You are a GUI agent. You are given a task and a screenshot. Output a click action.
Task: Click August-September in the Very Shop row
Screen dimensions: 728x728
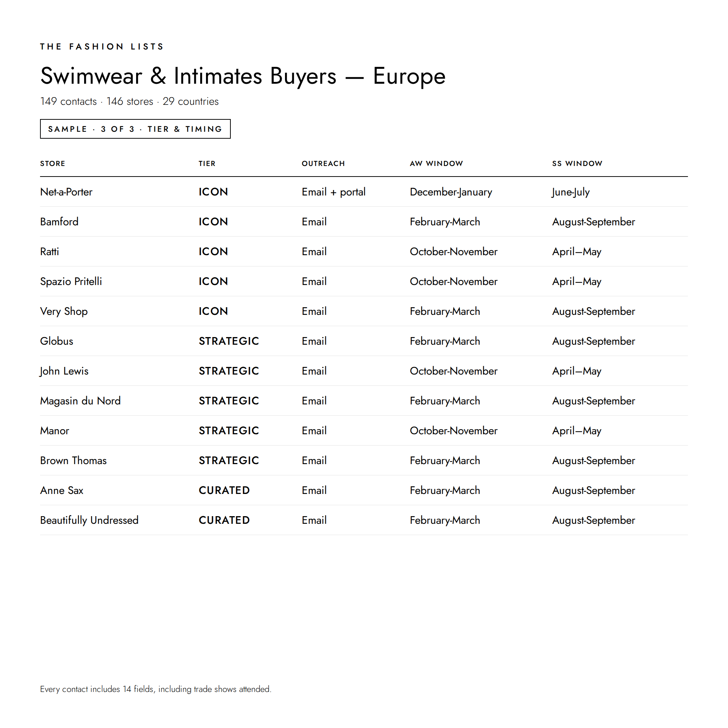point(594,311)
